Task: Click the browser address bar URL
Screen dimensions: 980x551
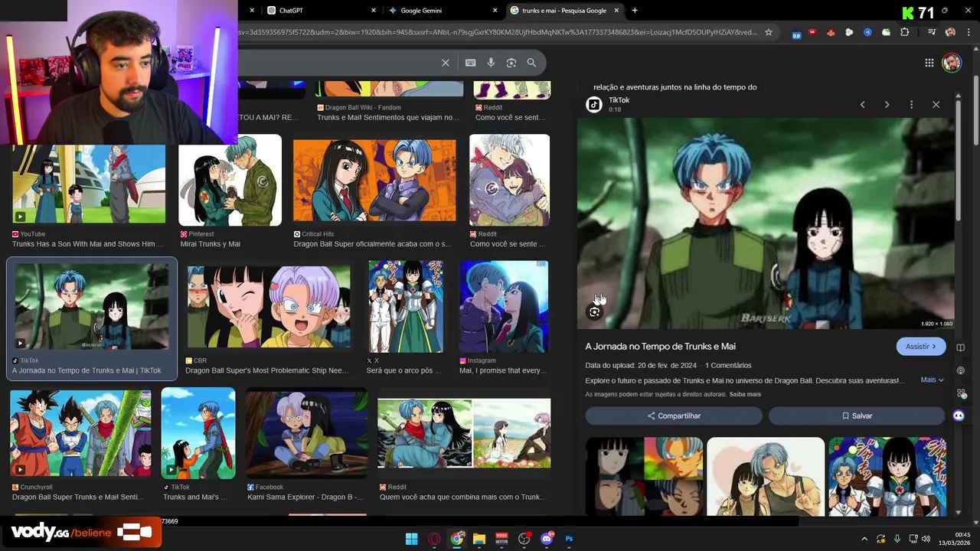Action: pos(498,32)
